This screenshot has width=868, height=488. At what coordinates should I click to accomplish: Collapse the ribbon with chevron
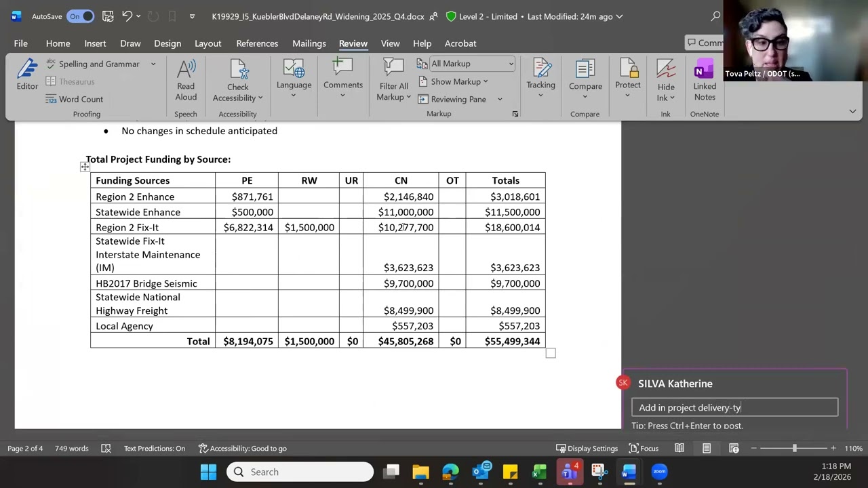pyautogui.click(x=852, y=111)
